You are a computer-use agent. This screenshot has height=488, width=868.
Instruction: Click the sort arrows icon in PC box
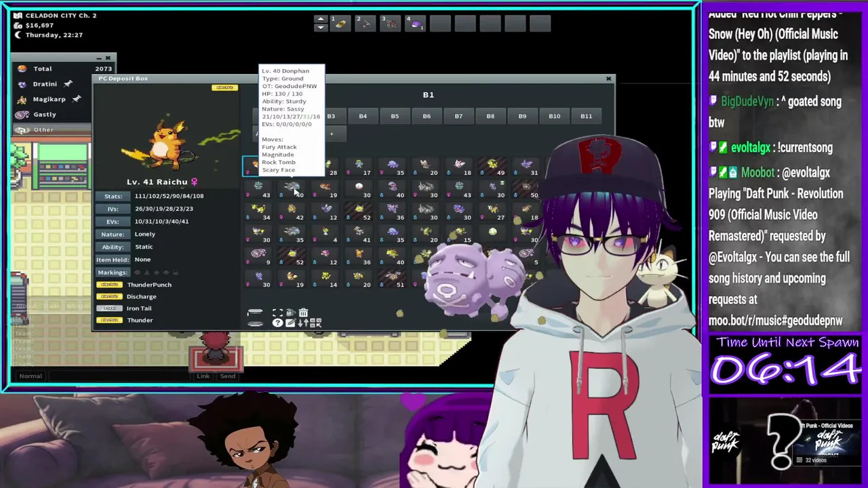[303, 323]
